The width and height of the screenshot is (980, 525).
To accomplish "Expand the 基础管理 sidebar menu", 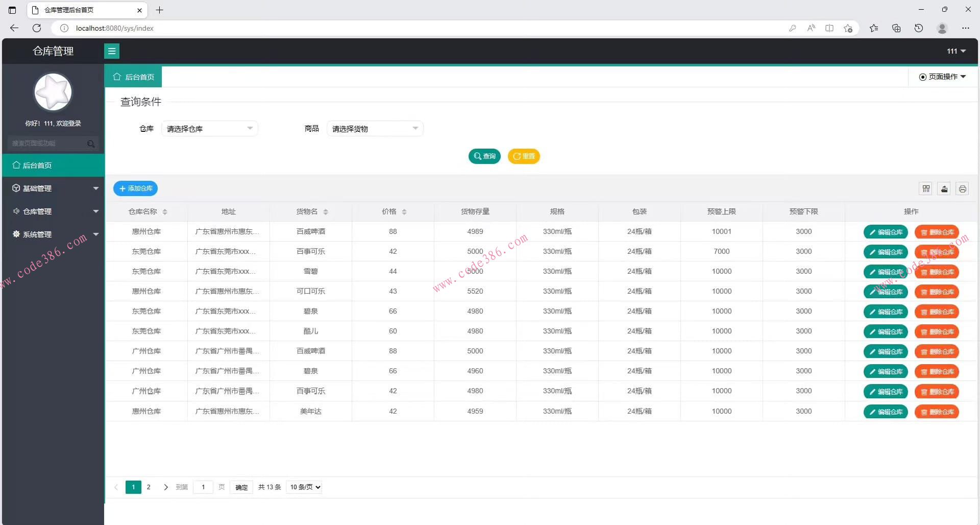I will [53, 188].
